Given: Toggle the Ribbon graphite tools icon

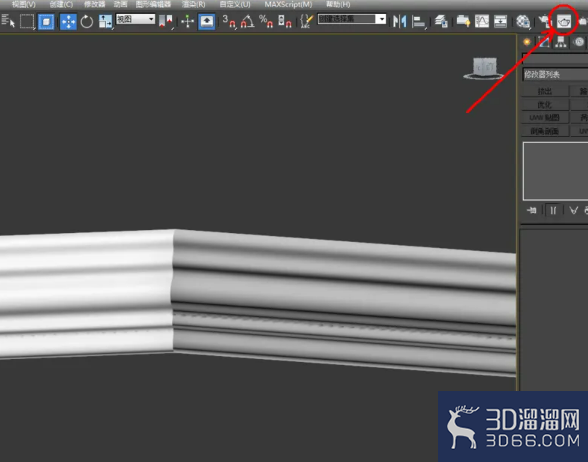Looking at the screenshot, I should tap(464, 21).
